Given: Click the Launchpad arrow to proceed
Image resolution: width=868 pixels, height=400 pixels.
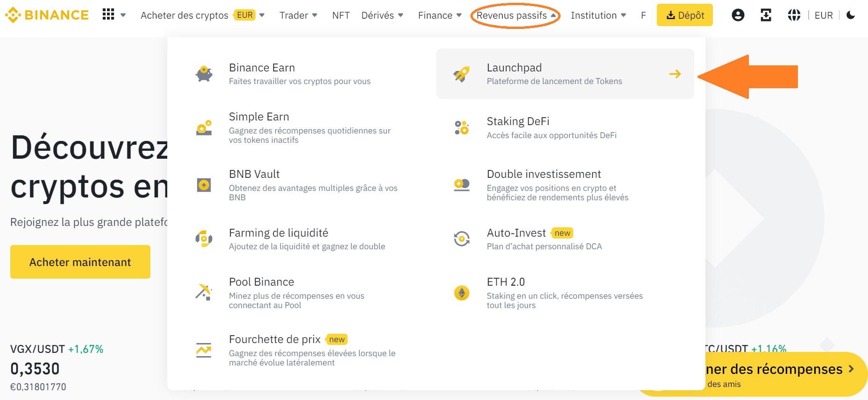Looking at the screenshot, I should coord(675,73).
